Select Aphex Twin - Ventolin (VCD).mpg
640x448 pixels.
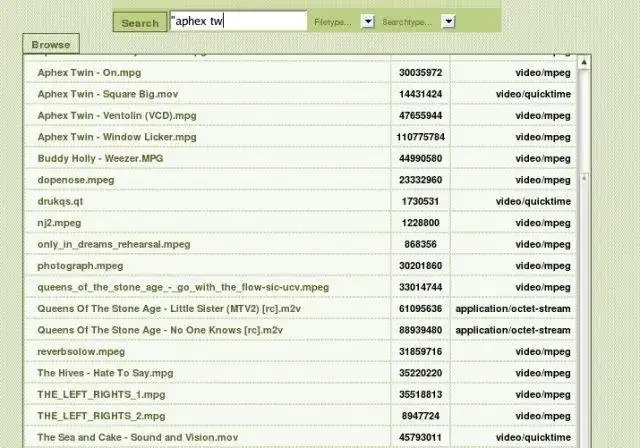click(117, 116)
